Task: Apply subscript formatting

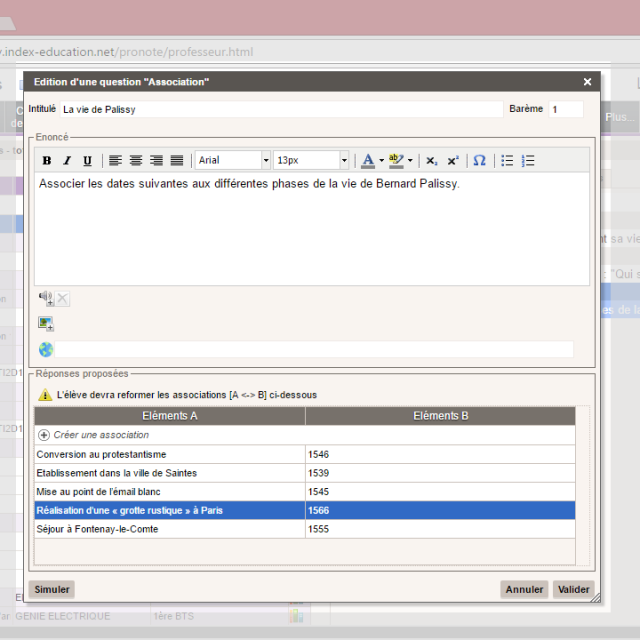Action: point(431,161)
